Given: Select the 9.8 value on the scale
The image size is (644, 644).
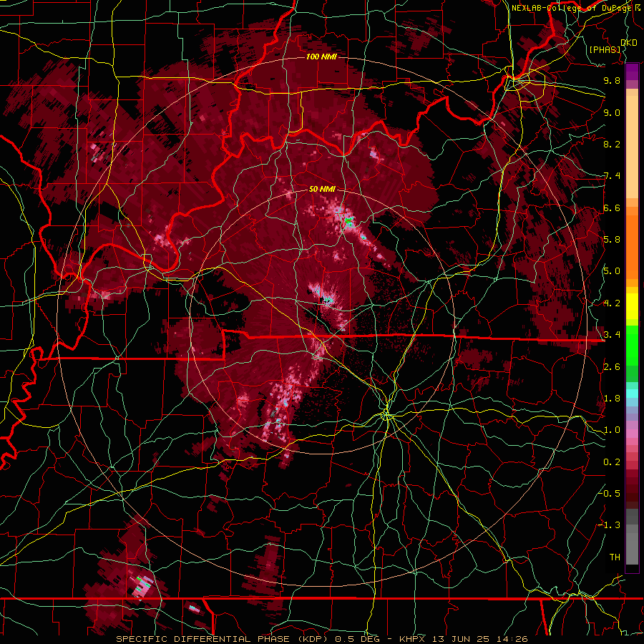Looking at the screenshot, I should pyautogui.click(x=612, y=81).
